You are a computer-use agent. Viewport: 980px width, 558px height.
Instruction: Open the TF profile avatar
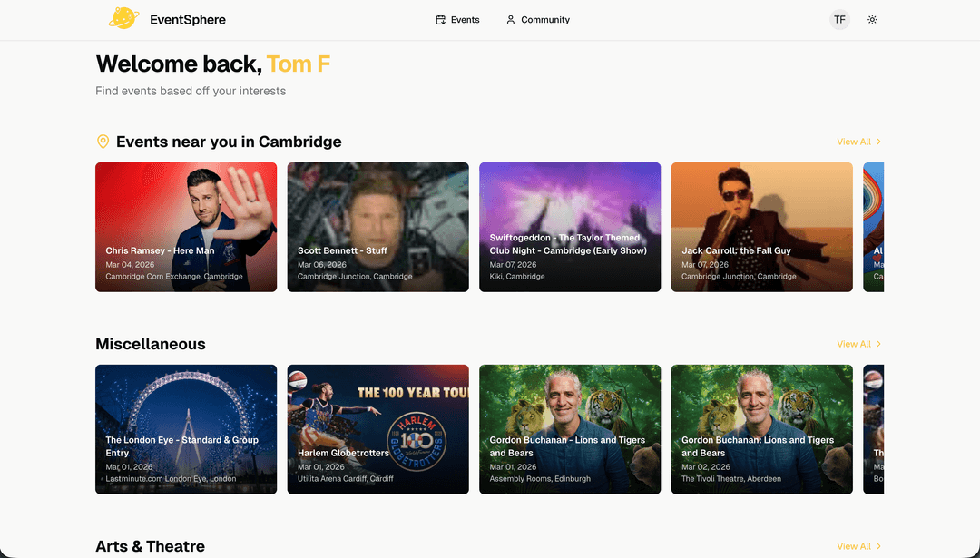[x=839, y=19]
